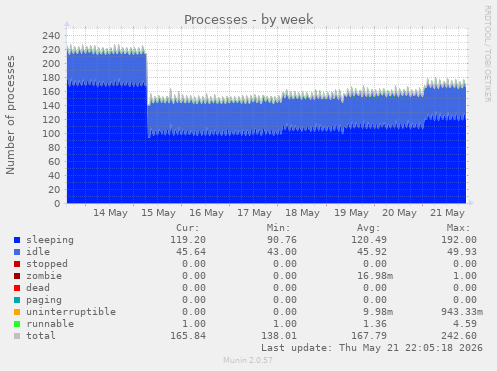
Task: Click the '18 May' x-axis label
Action: 302,213
